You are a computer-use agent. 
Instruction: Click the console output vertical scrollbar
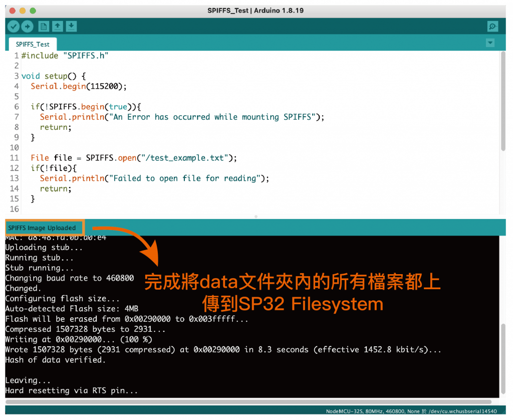click(x=503, y=359)
